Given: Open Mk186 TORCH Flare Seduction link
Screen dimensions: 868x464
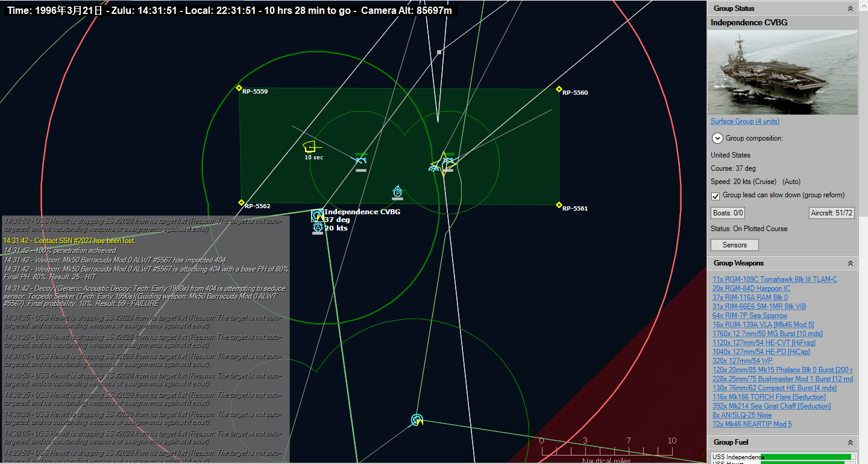Looking at the screenshot, I should click(x=769, y=397).
